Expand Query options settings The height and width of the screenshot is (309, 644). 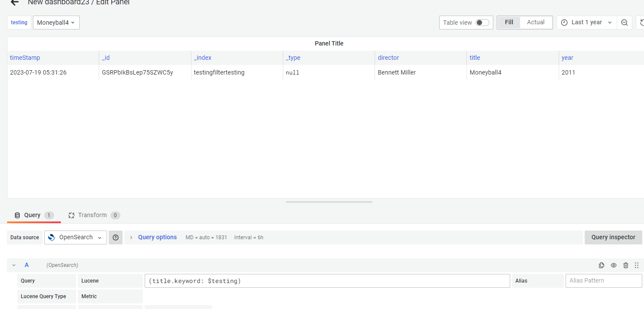(x=157, y=237)
